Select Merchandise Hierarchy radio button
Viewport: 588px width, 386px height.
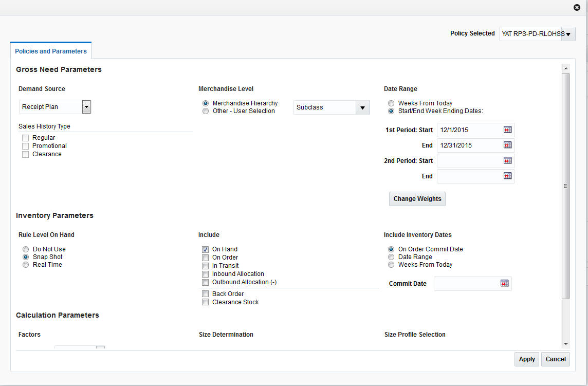pyautogui.click(x=206, y=103)
